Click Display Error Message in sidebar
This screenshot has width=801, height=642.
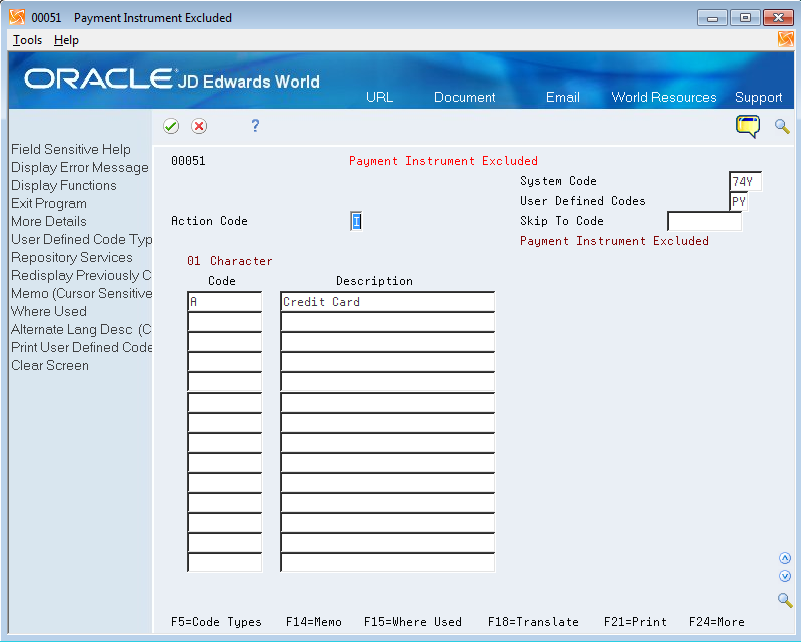(80, 168)
